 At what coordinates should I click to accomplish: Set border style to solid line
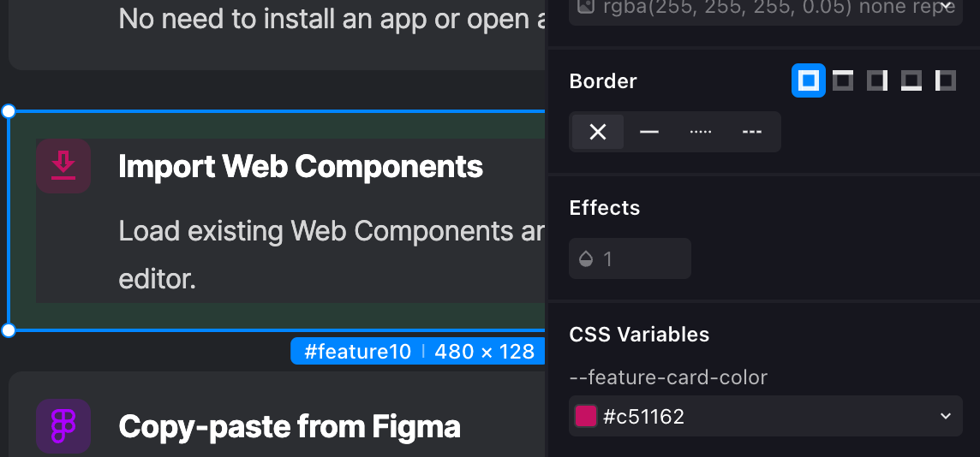(649, 132)
